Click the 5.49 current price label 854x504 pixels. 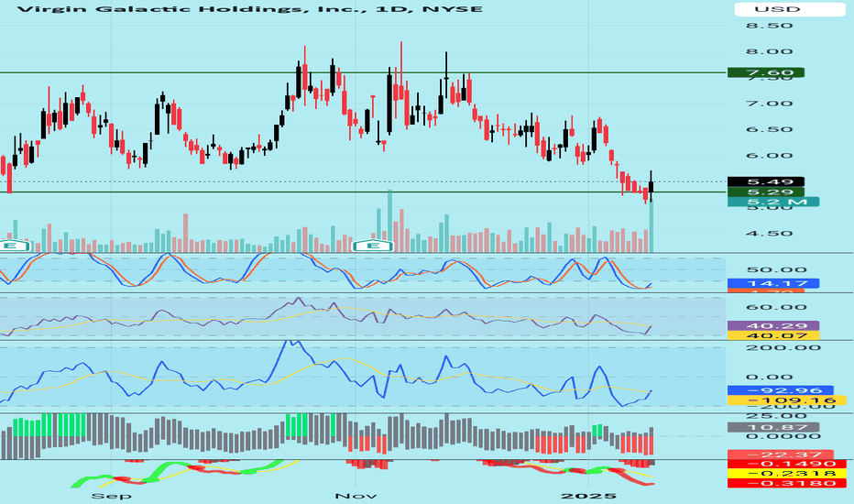pos(766,182)
